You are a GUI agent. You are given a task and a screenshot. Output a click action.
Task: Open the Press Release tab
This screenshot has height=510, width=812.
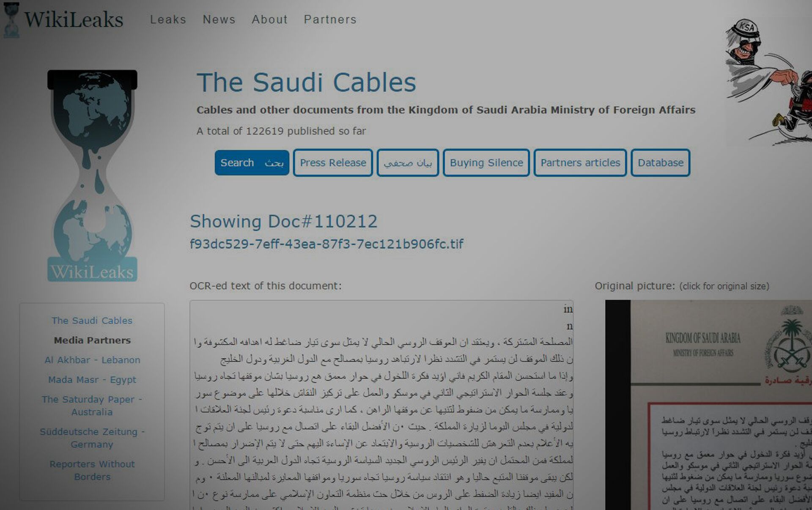(x=333, y=163)
